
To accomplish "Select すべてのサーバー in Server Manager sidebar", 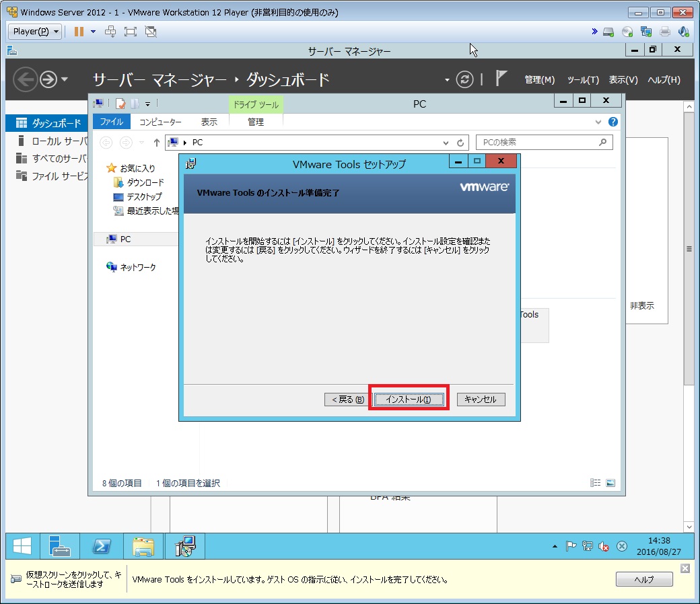I will click(47, 158).
